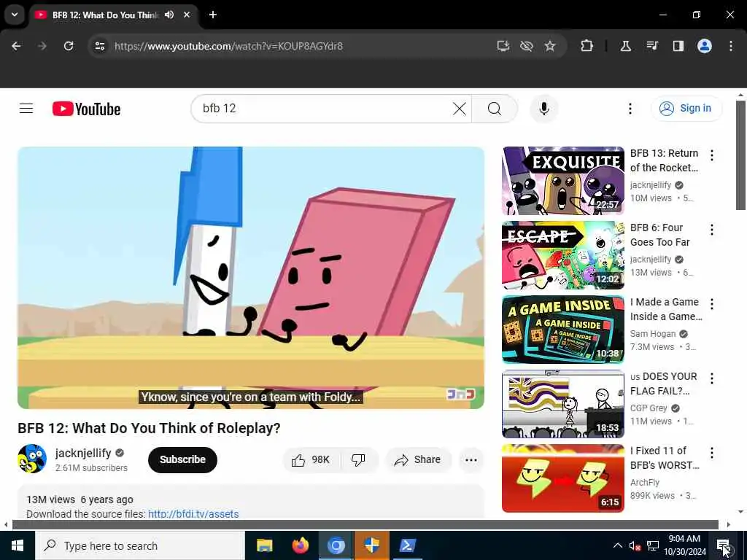Open the Chrome three-dot menu
This screenshot has height=560, width=747.
point(731,46)
